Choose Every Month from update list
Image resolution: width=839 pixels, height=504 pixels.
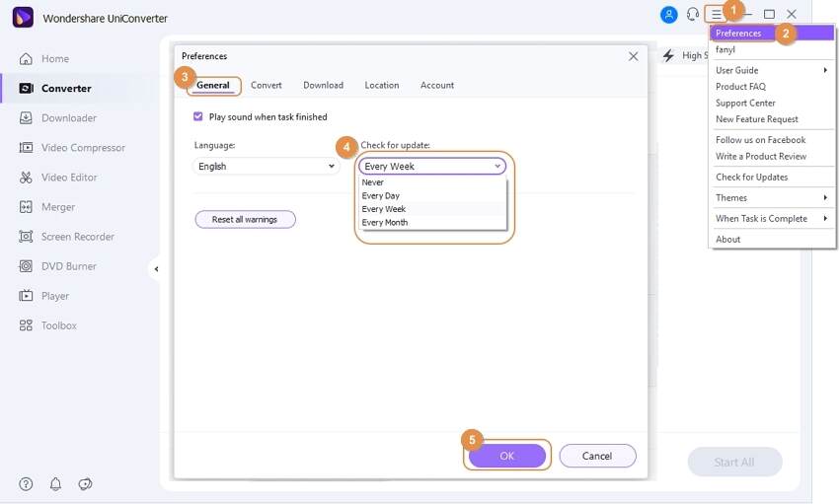coord(384,223)
